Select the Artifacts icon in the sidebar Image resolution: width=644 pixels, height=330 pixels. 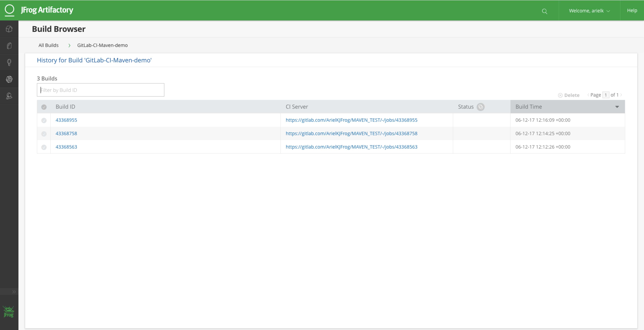[9, 45]
